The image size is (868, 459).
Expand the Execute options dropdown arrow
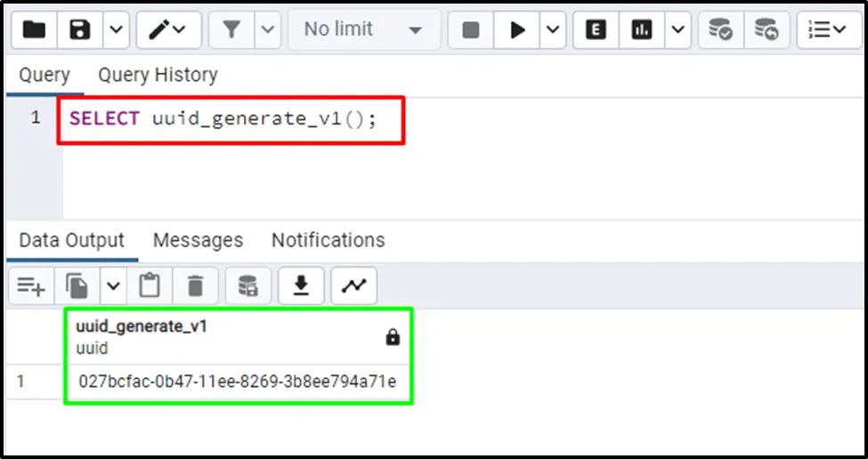point(553,30)
